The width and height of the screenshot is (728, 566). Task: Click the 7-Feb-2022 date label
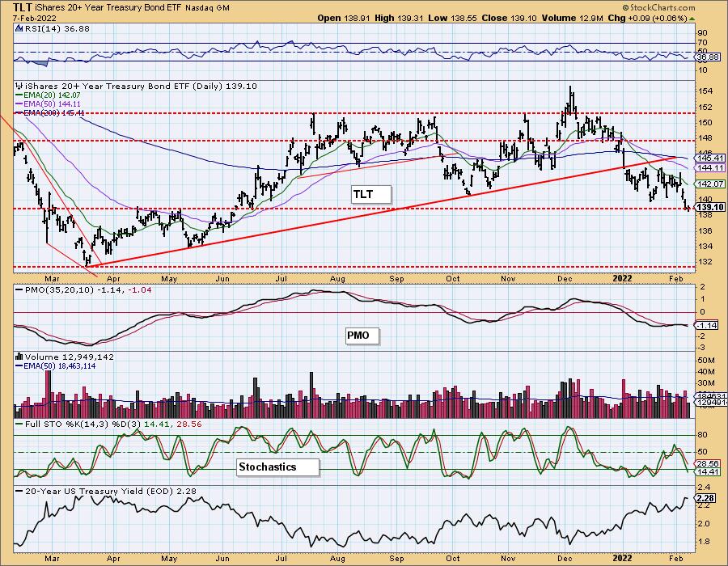click(35, 18)
